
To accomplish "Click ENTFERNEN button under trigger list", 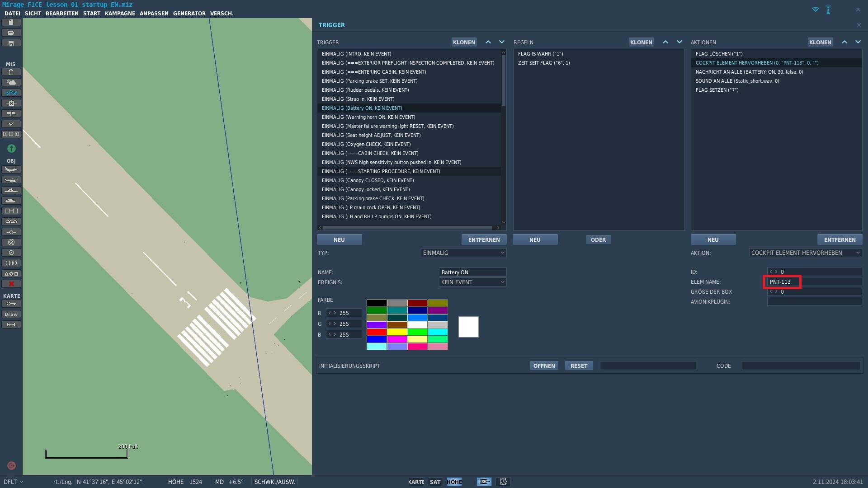I will pos(484,240).
